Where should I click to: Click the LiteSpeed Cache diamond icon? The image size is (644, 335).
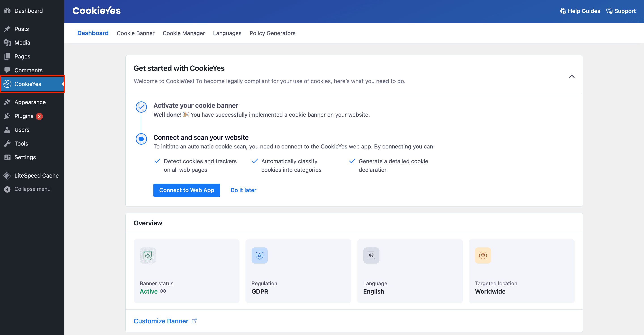click(x=7, y=176)
